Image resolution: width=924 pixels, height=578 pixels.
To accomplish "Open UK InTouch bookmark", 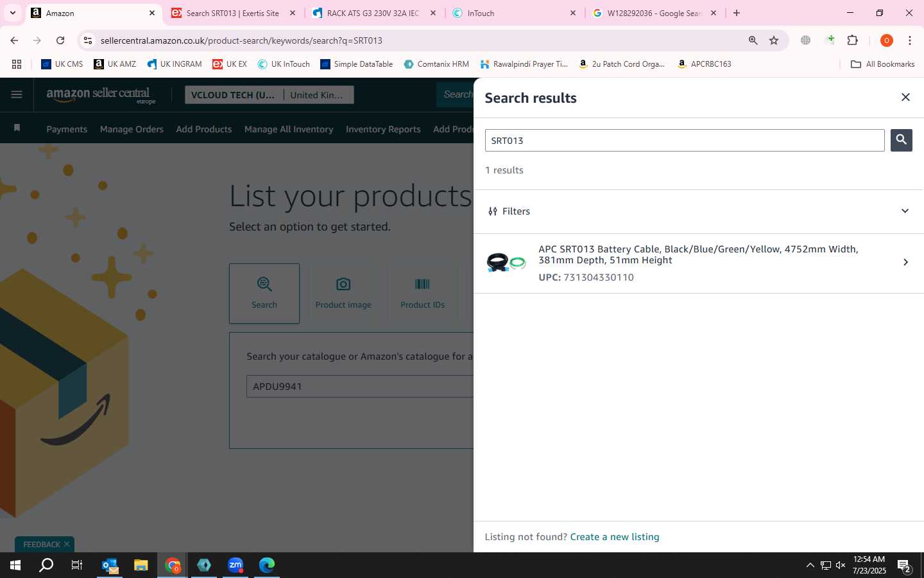I will (284, 64).
